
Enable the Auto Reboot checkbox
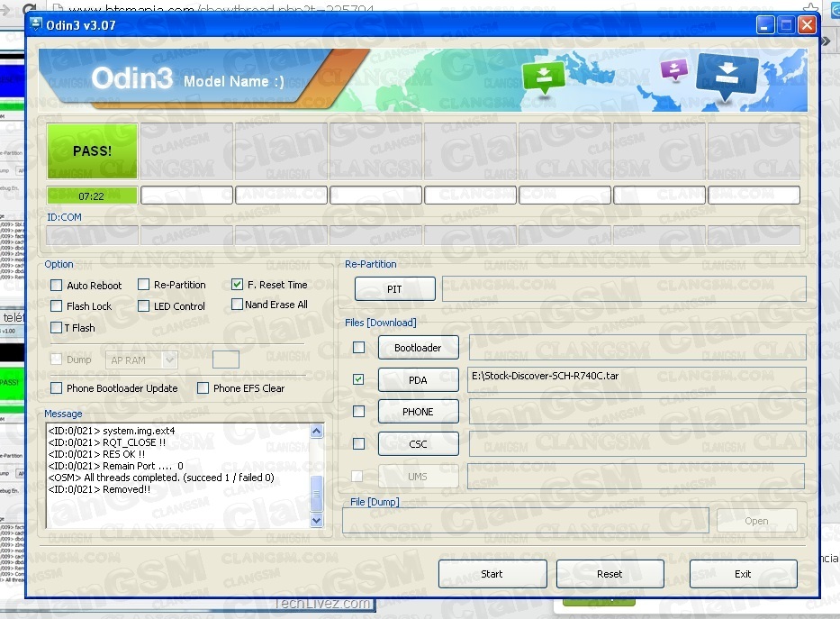(56, 285)
